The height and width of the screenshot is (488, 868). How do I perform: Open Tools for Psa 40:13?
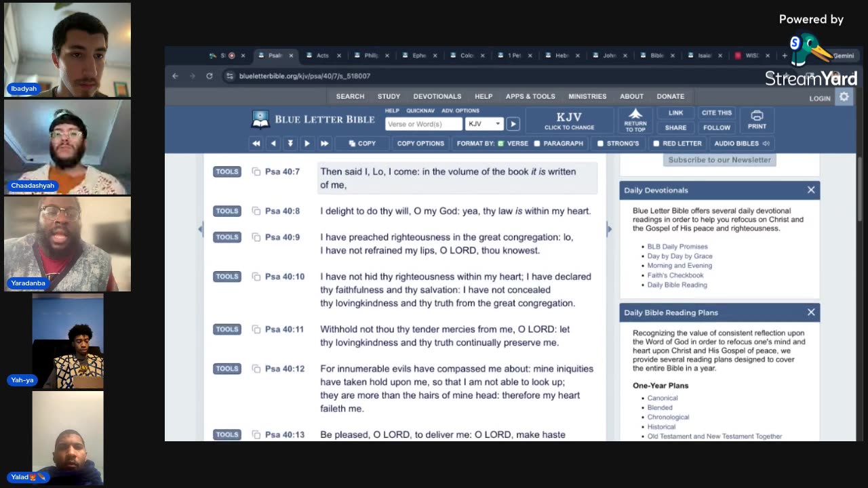click(227, 434)
